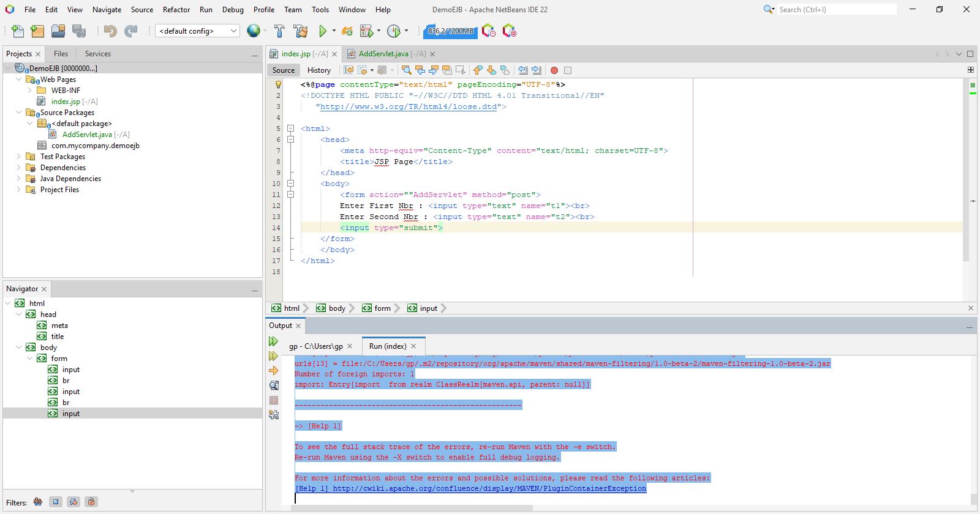This screenshot has height=514, width=980.
Task: Click the Next Bookmark icon
Action: click(x=491, y=70)
